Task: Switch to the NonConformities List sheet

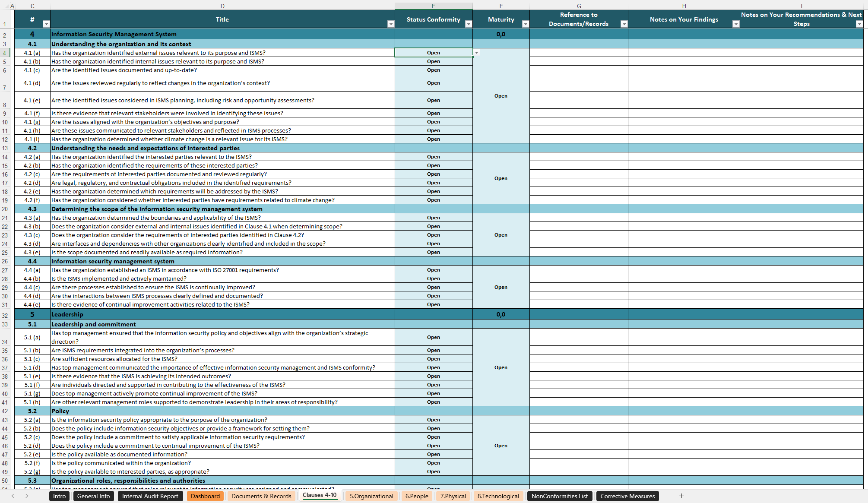Action: 560,496
